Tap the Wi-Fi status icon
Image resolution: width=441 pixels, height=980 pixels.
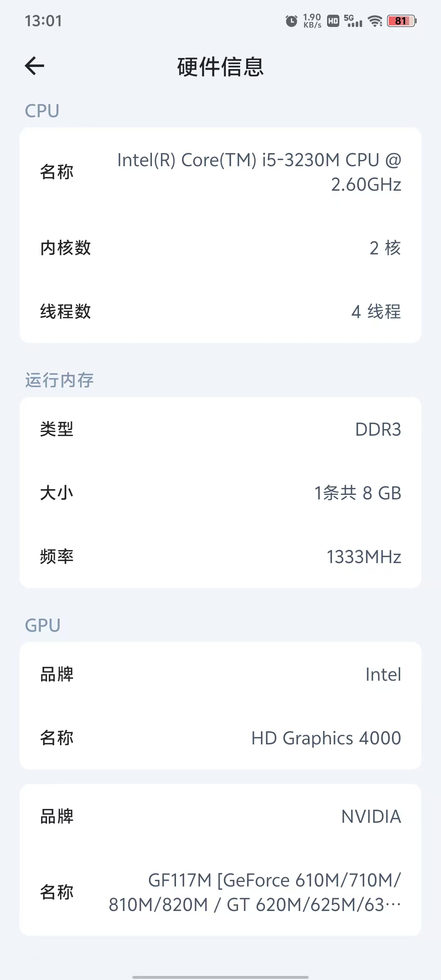[x=375, y=21]
